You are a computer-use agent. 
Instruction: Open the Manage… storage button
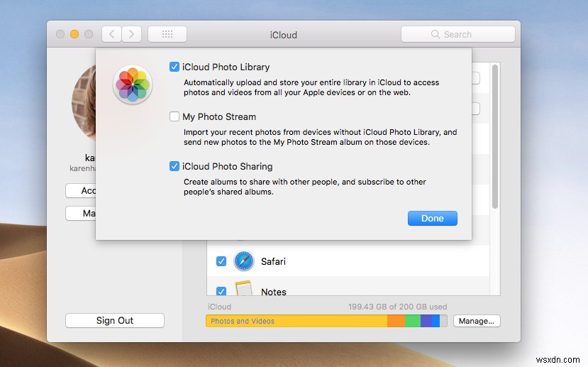[x=476, y=321]
